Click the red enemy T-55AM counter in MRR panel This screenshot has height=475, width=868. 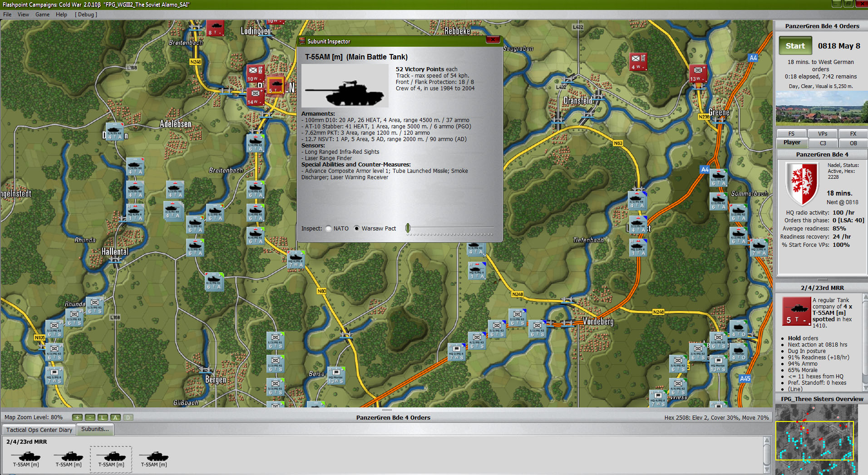(x=796, y=311)
